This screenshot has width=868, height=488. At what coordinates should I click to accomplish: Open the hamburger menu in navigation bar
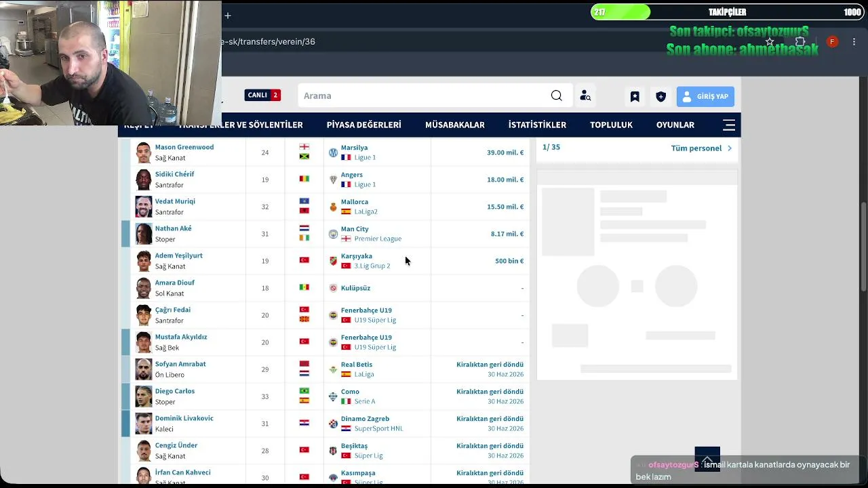729,125
